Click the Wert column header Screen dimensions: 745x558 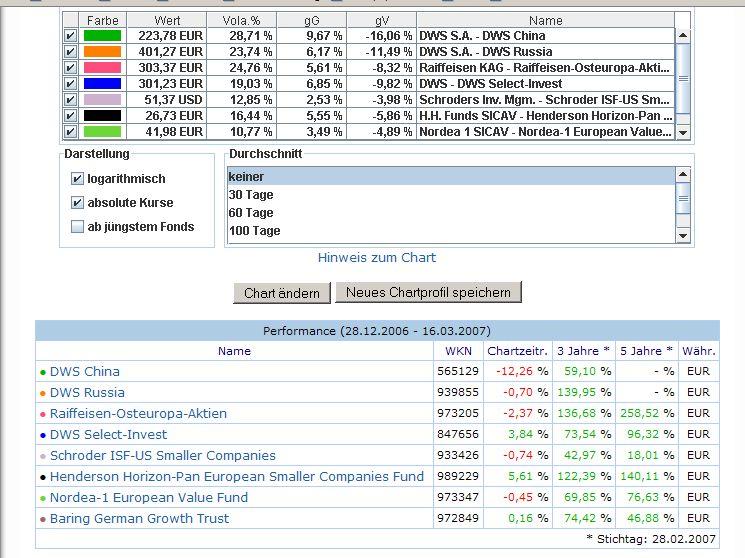(167, 20)
